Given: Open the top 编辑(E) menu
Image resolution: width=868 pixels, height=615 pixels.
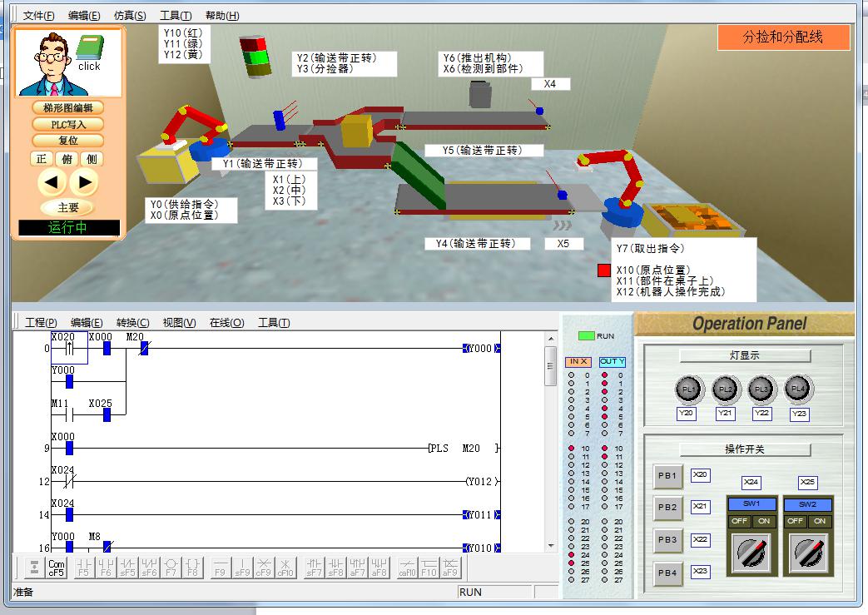Looking at the screenshot, I should 84,16.
